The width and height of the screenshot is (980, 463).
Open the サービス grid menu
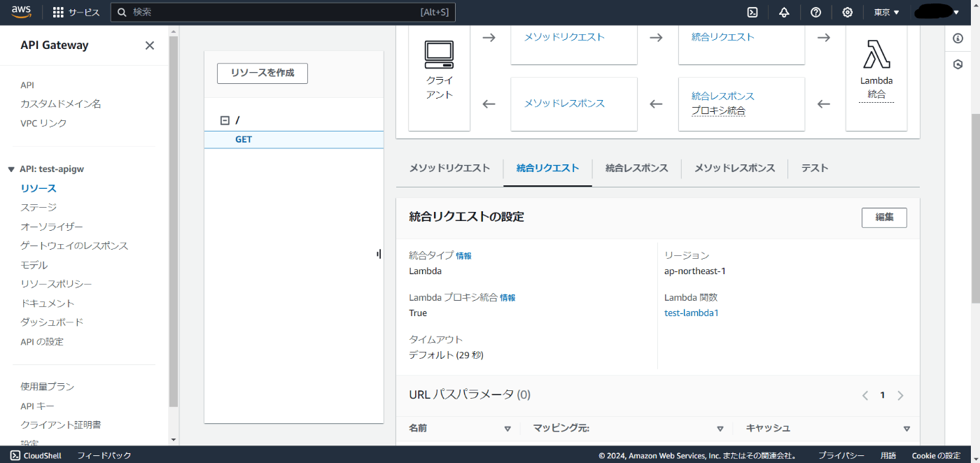tap(76, 13)
